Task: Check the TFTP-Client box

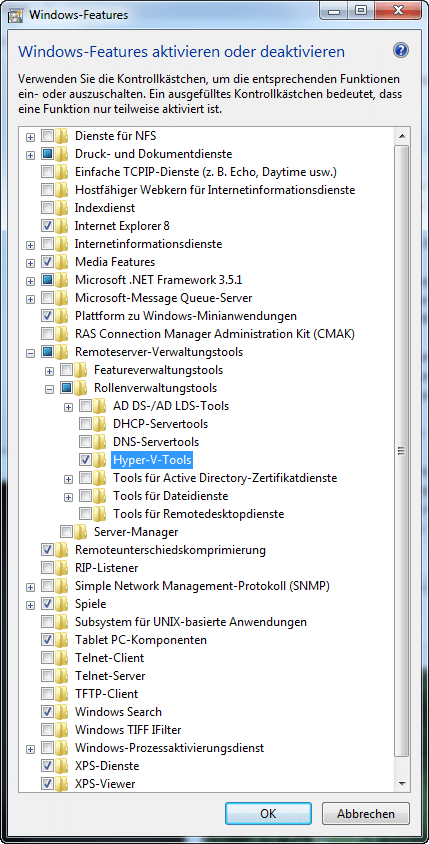Action: click(47, 694)
